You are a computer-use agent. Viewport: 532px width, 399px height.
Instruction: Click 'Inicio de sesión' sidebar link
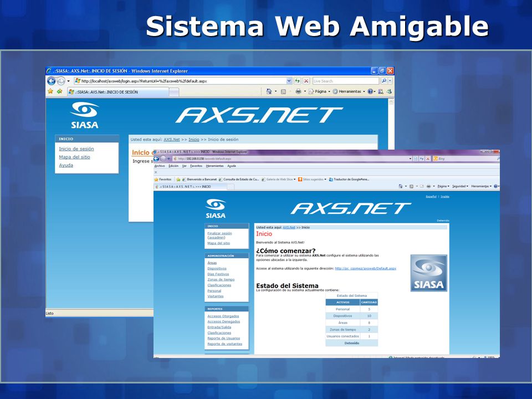click(x=76, y=149)
